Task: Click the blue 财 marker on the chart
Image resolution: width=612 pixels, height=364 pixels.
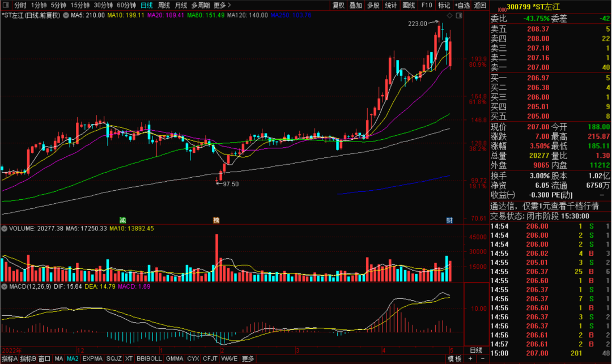Action: (449, 220)
